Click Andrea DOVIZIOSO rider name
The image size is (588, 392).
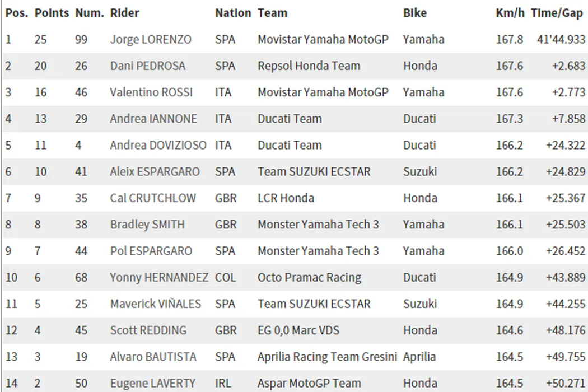tap(158, 145)
